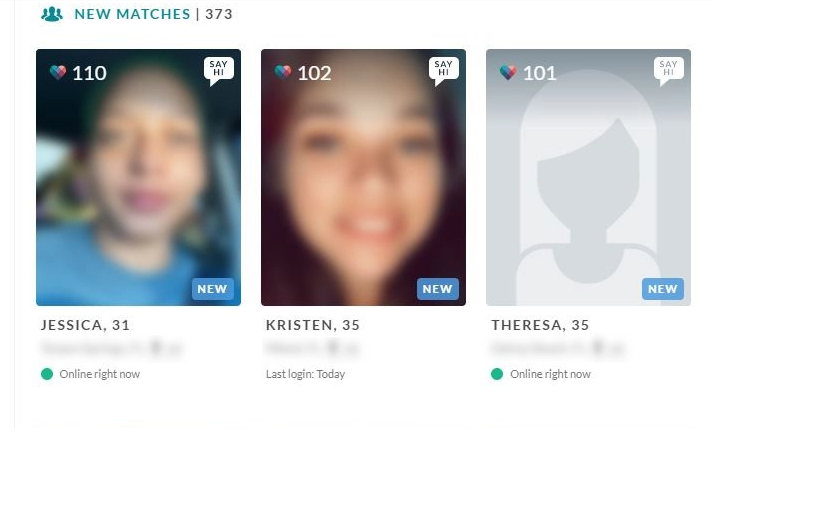This screenshot has height=511, width=819.
Task: Click the heart score icon beside 101
Action: (508, 72)
